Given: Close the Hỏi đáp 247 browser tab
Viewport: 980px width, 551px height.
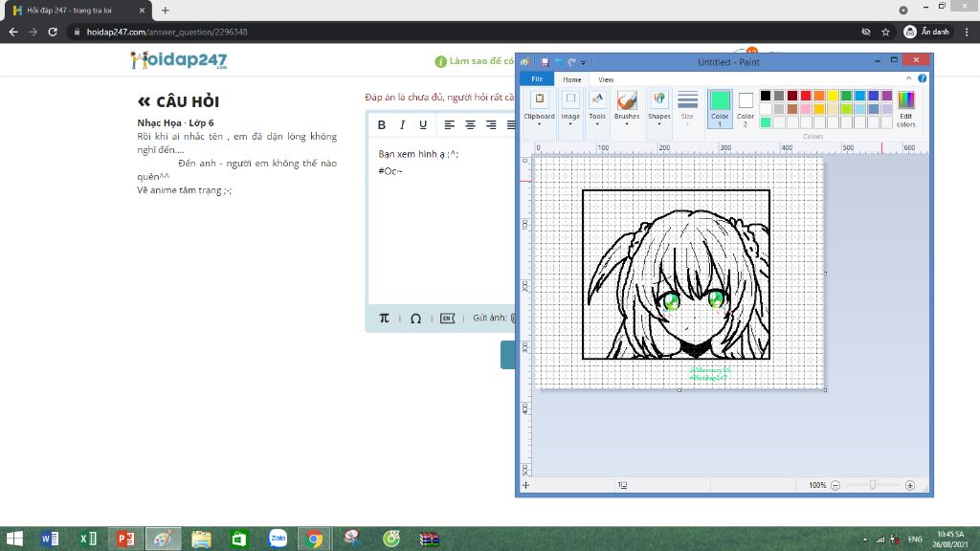Looking at the screenshot, I should click(x=142, y=11).
